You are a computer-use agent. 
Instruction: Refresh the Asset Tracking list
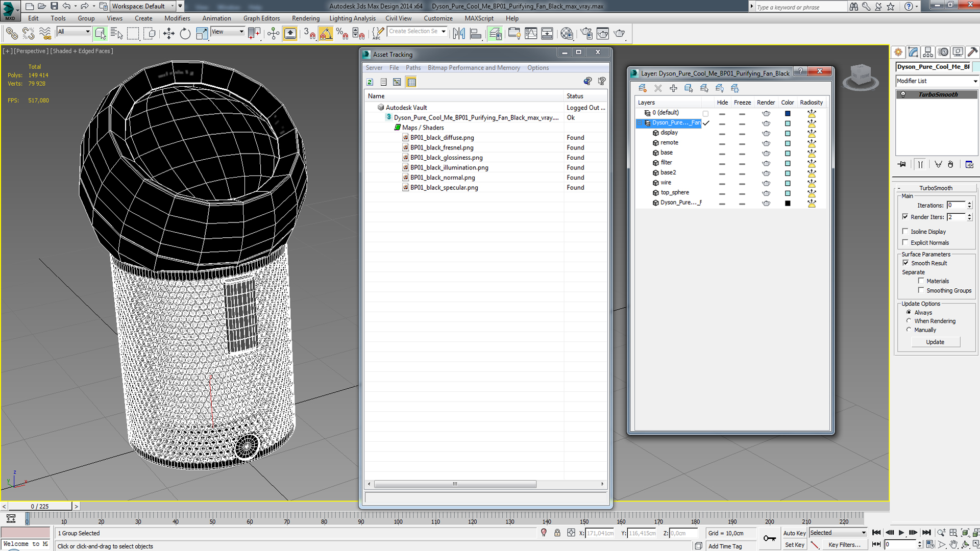pos(370,82)
